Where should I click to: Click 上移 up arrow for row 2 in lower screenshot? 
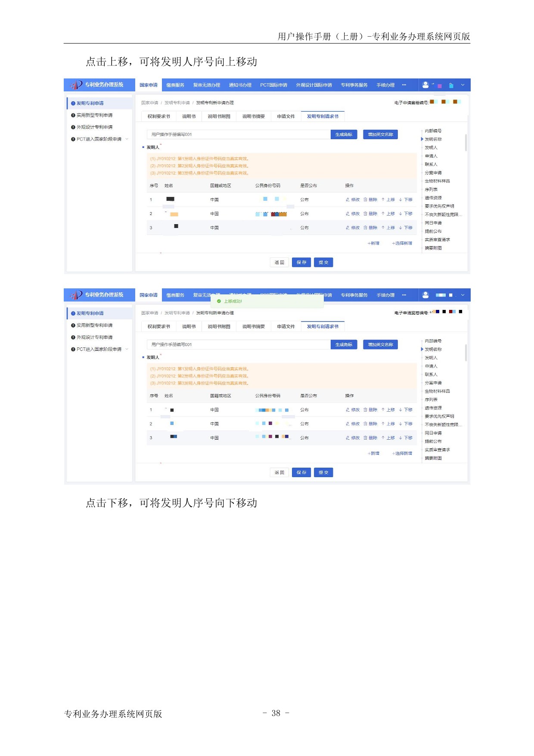pos(383,424)
